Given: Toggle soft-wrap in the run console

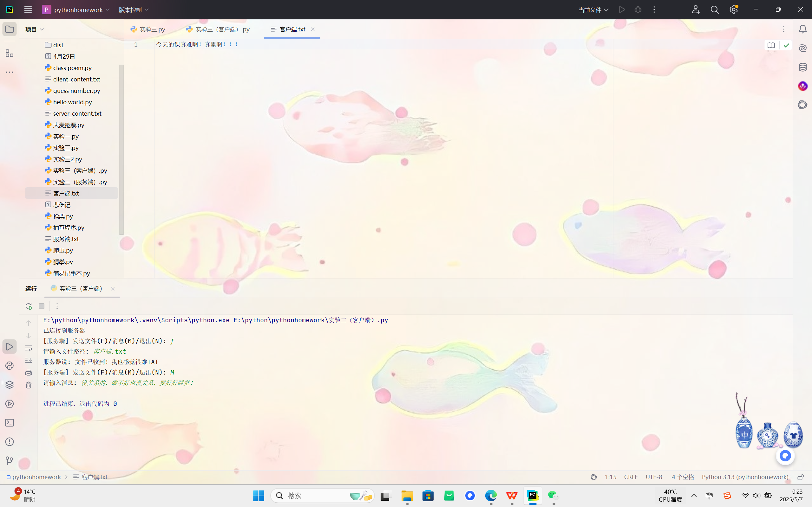Looking at the screenshot, I should pyautogui.click(x=29, y=348).
